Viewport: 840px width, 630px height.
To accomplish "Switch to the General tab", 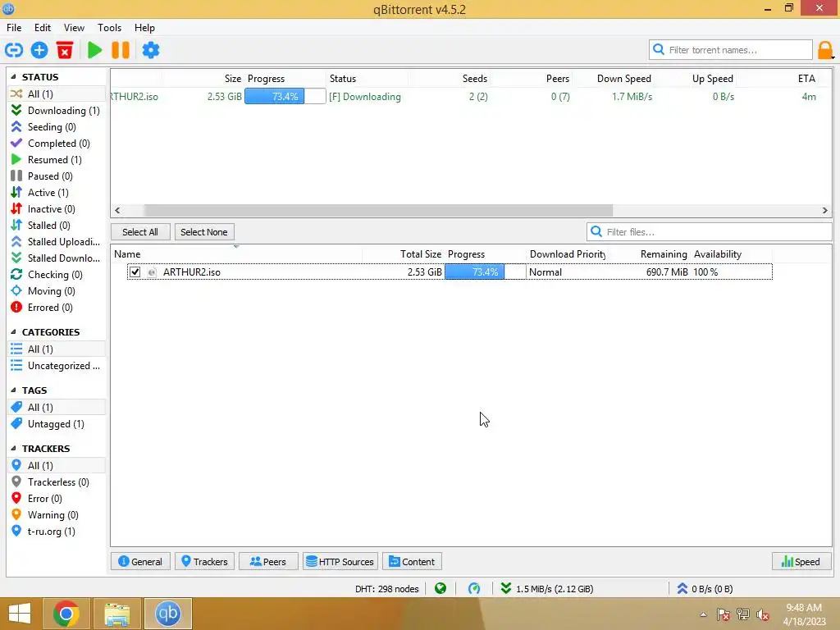I will pyautogui.click(x=140, y=561).
